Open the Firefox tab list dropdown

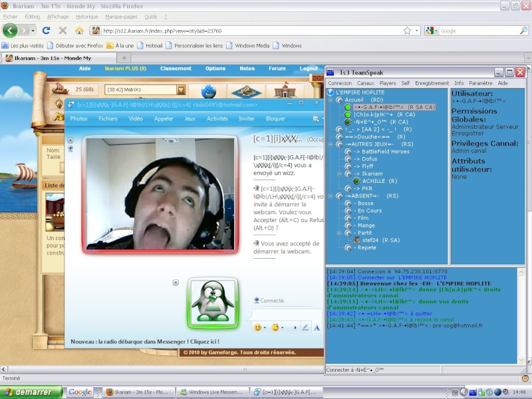pos(528,58)
